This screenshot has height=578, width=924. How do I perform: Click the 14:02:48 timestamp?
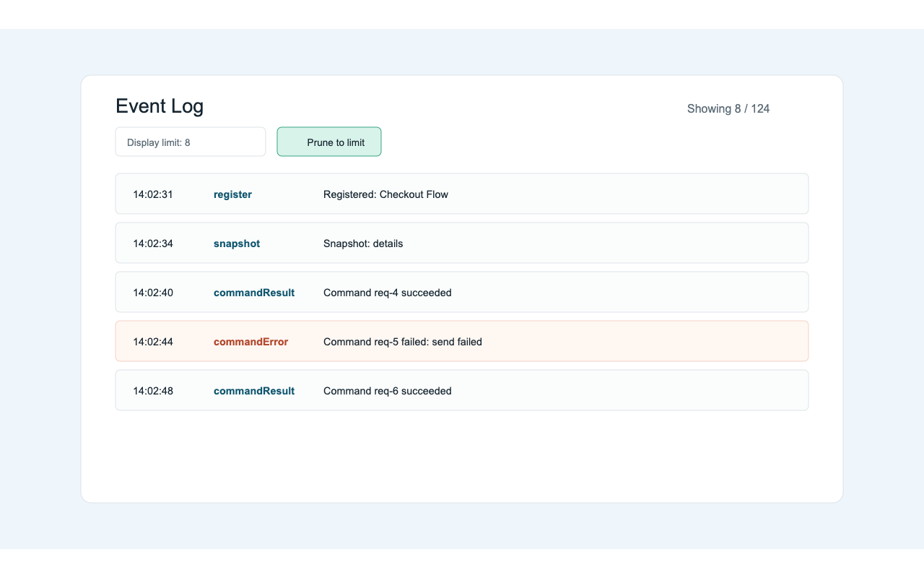[152, 390]
